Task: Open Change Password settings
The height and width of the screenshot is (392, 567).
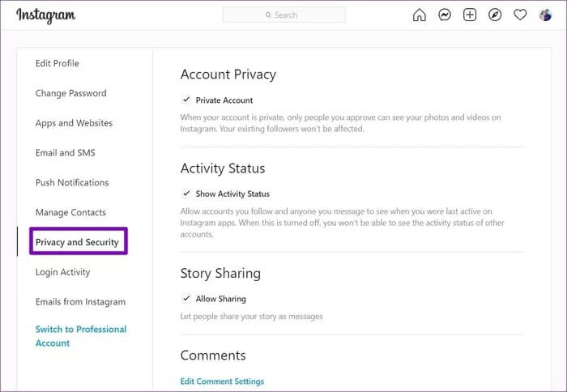Action: [x=71, y=93]
